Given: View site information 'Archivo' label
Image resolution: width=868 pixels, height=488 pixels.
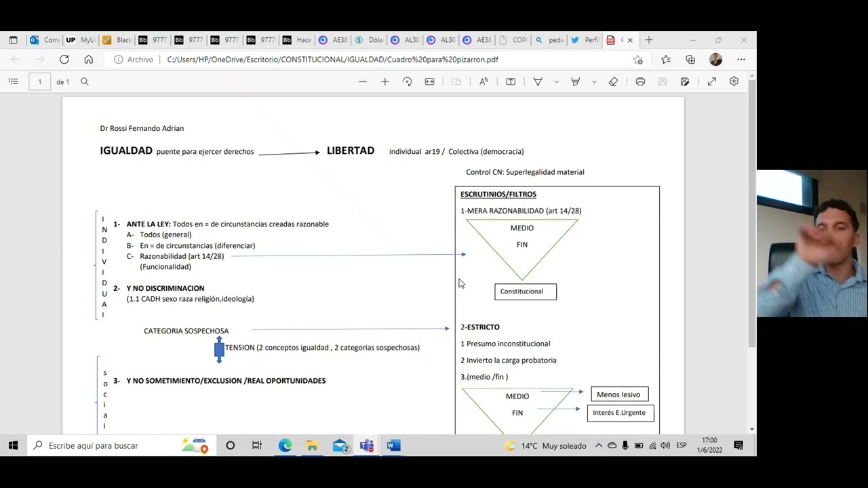Looking at the screenshot, I should point(134,60).
